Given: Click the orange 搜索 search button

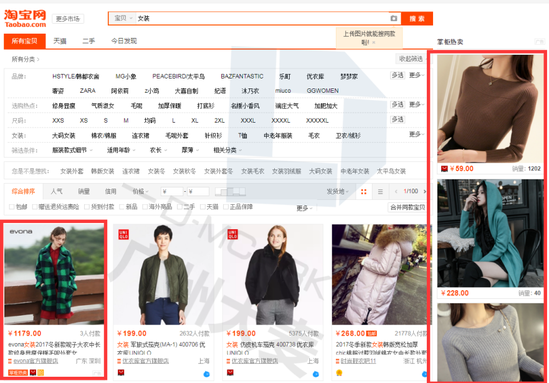Looking at the screenshot, I should click(x=417, y=18).
